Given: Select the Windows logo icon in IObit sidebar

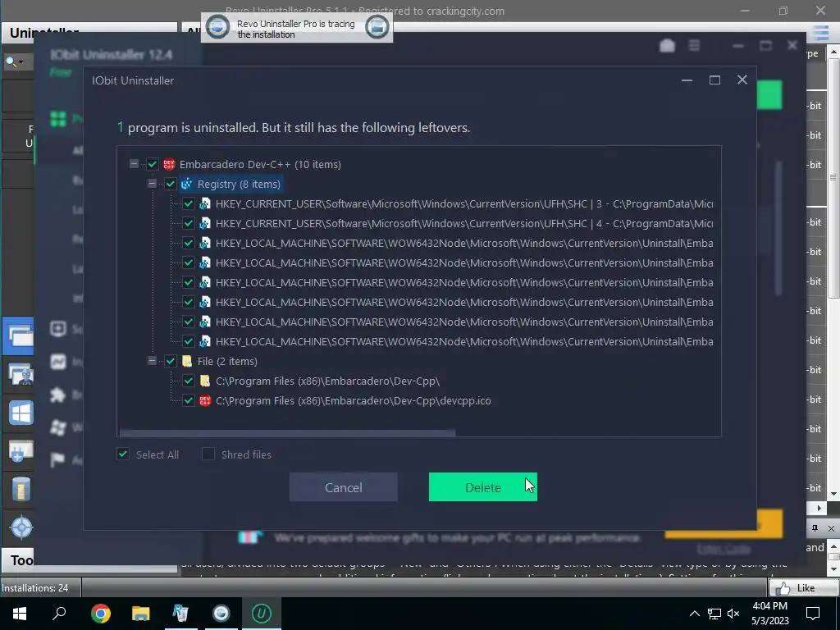Looking at the screenshot, I should tap(58, 427).
